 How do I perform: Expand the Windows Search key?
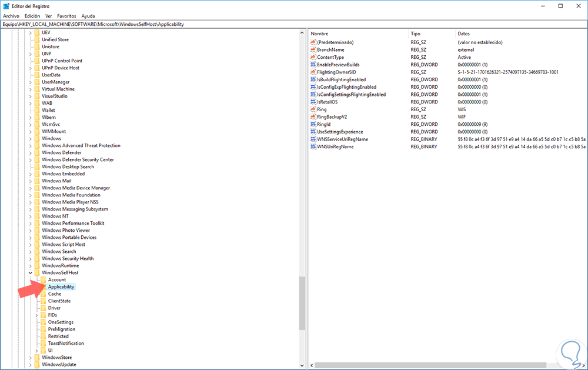[31, 251]
